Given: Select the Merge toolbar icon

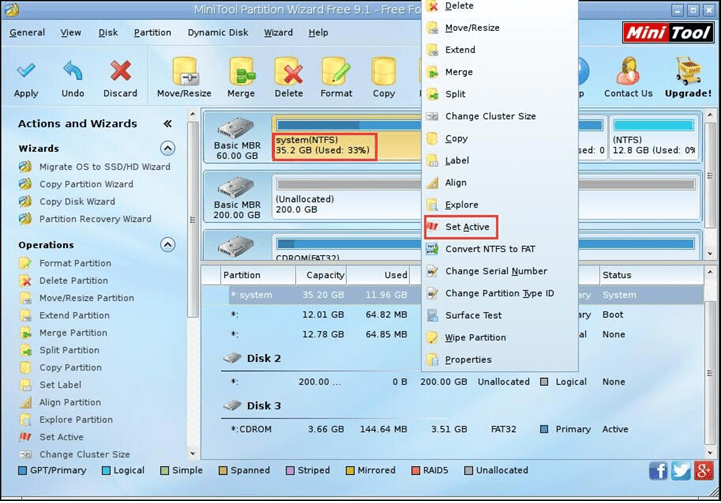Looking at the screenshot, I should [x=241, y=77].
